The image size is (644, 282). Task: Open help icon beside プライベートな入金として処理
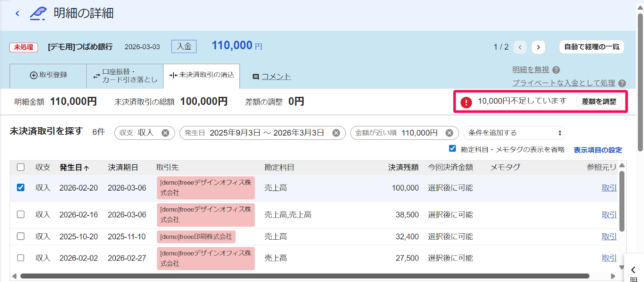point(622,83)
